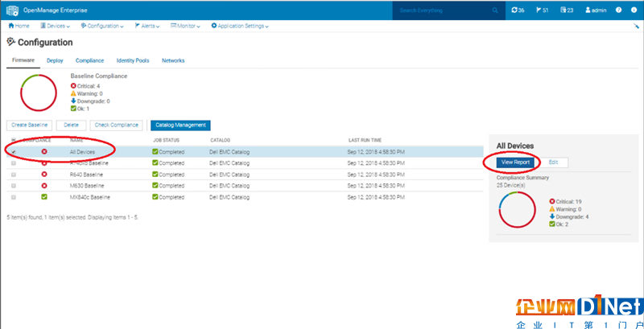Click the search magnifier icon

495,10
